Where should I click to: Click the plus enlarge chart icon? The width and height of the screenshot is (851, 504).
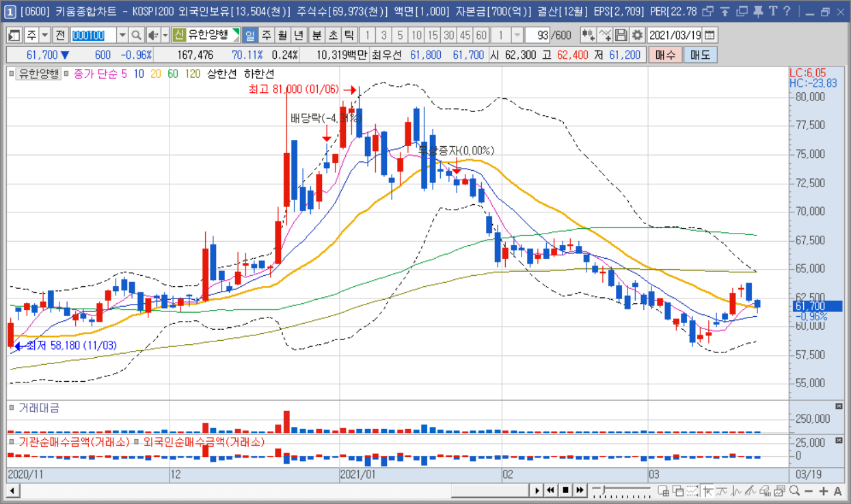(823, 490)
